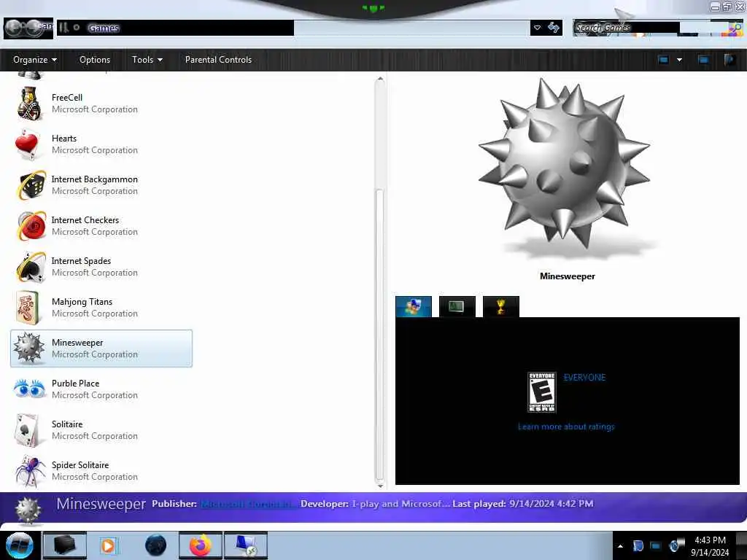Screen dimensions: 747x560
Task: Switch to the statistics trophy tab
Action: coord(500,307)
